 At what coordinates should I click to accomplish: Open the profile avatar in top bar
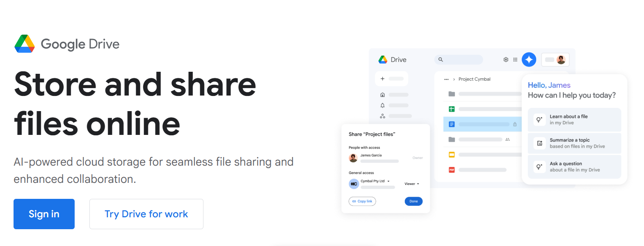click(561, 59)
